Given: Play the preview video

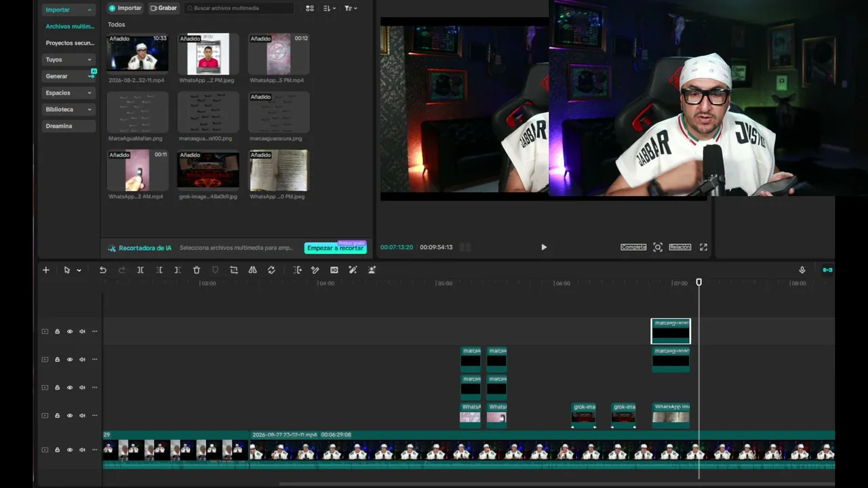Looking at the screenshot, I should click(544, 247).
